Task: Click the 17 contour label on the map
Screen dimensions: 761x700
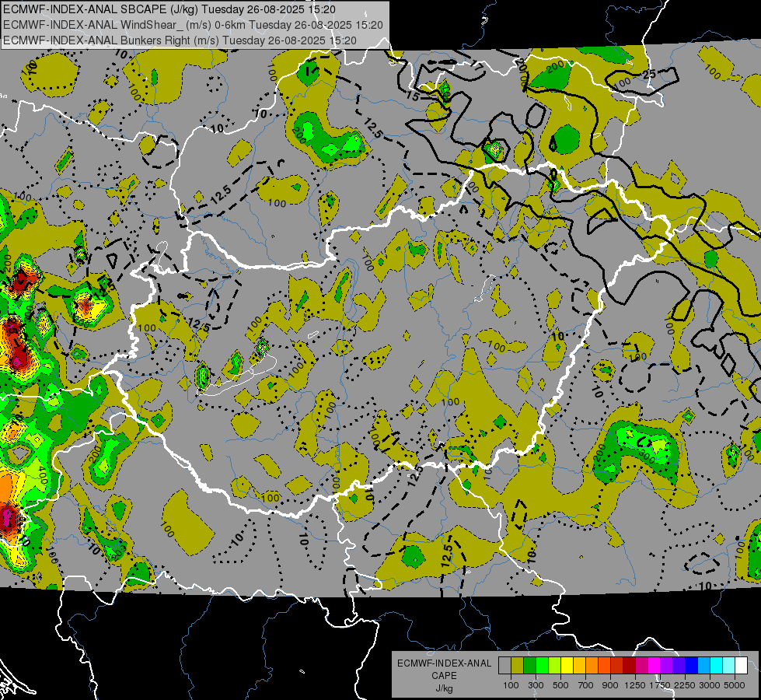Action: pos(477,67)
